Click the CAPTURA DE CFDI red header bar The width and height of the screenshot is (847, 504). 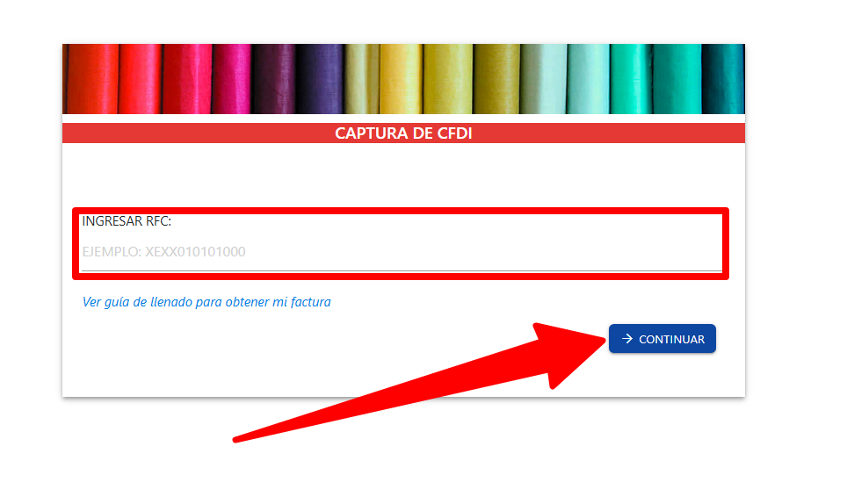pyautogui.click(x=403, y=133)
